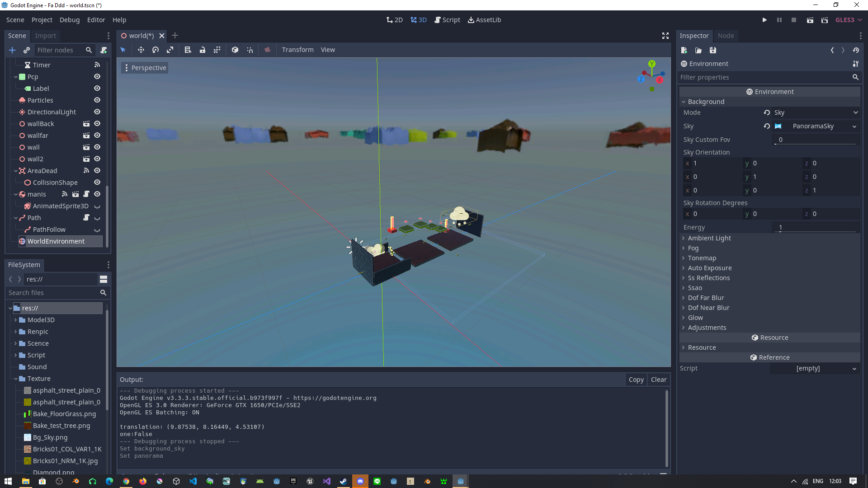Expand the Ambient Light section
868x488 pixels.
pyautogui.click(x=709, y=238)
